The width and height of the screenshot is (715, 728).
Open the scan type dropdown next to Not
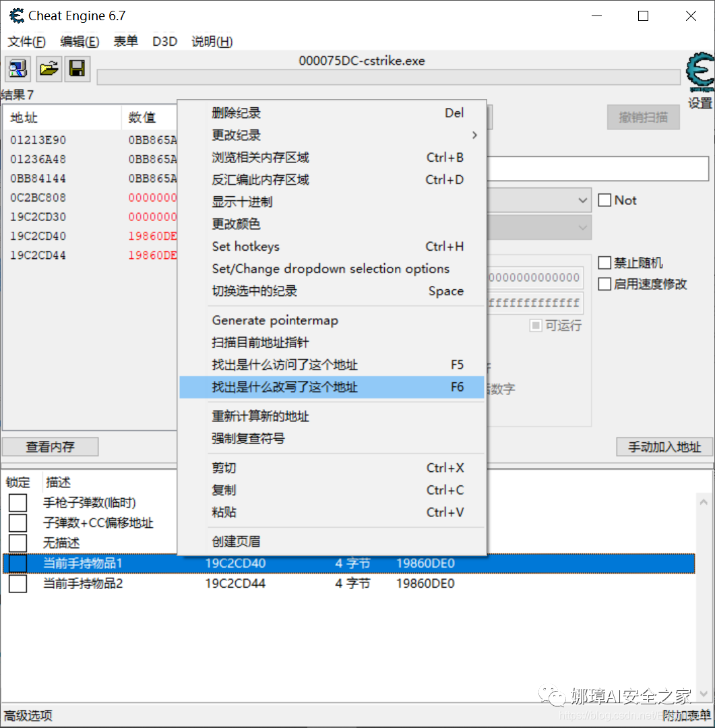(x=582, y=201)
